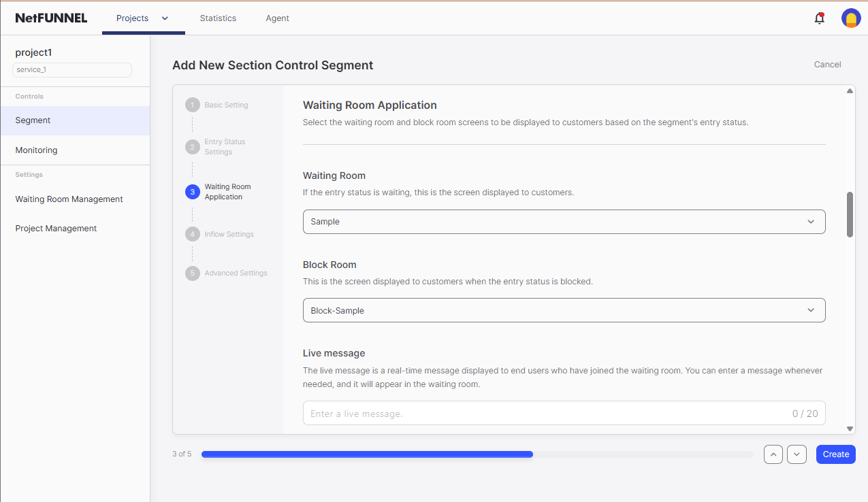Click step 1 Basic Setting indicator
Viewport: 868px width, 502px height.
[x=192, y=105]
